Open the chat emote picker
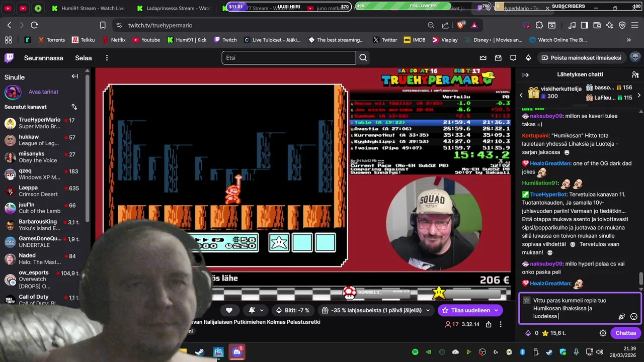644x362 pixels. [x=634, y=317]
